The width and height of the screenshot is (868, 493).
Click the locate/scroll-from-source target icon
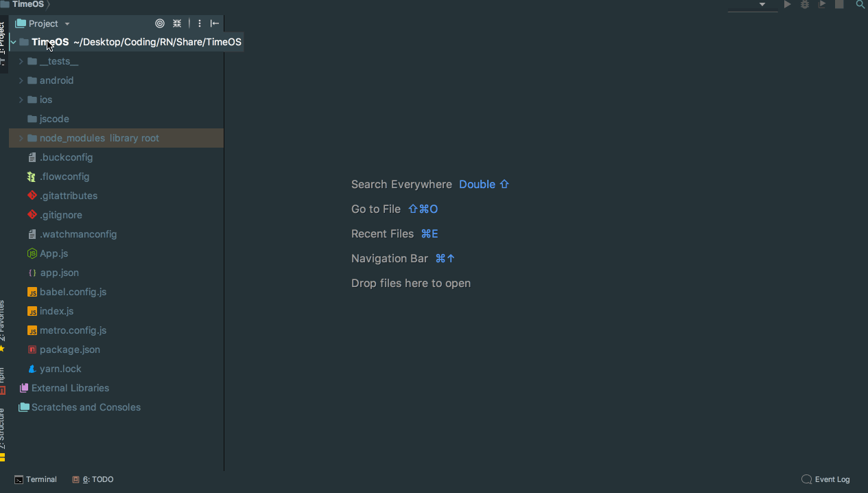[160, 23]
